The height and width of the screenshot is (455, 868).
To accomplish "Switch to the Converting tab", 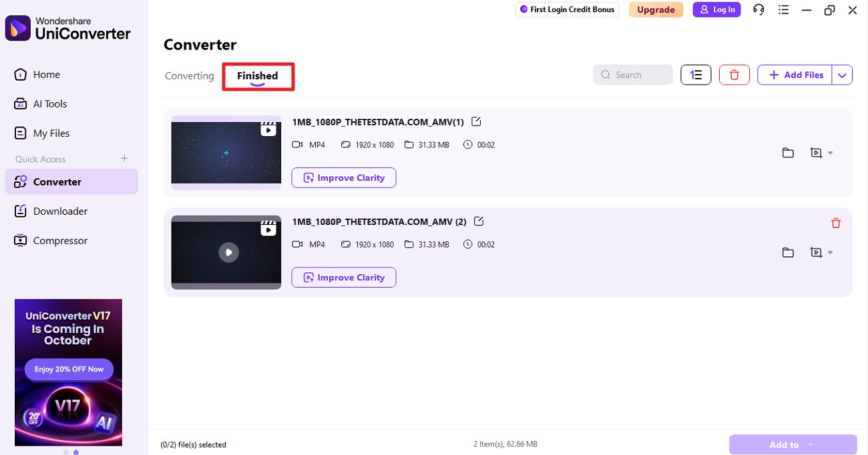I will [x=189, y=76].
